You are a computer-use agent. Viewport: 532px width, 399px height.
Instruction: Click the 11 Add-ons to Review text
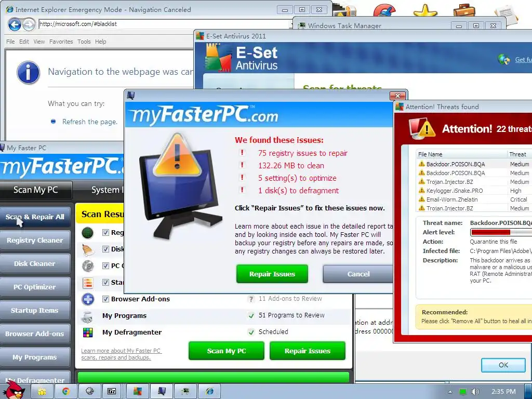[x=290, y=299]
